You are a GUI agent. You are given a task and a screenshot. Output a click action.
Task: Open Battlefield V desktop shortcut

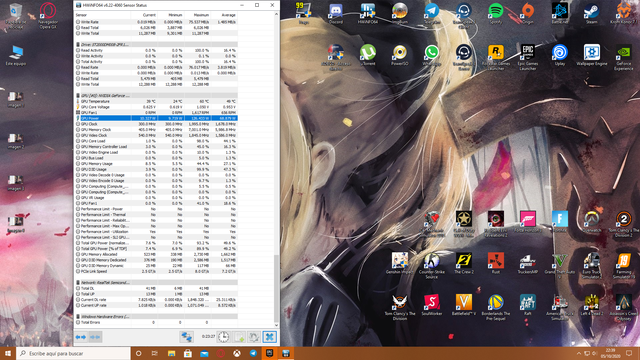pyautogui.click(x=464, y=305)
